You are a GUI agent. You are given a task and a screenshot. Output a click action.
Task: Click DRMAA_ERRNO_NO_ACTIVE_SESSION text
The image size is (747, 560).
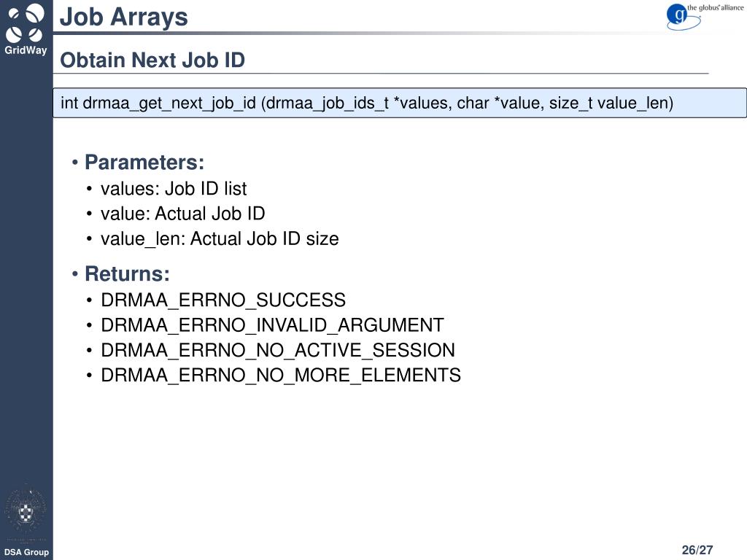click(278, 351)
